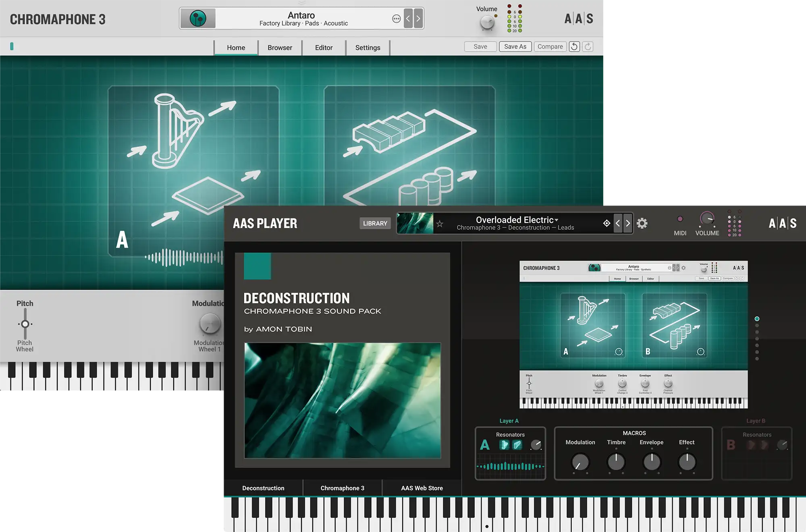Select the first page indicator dot
The width and height of the screenshot is (806, 532).
click(x=757, y=319)
